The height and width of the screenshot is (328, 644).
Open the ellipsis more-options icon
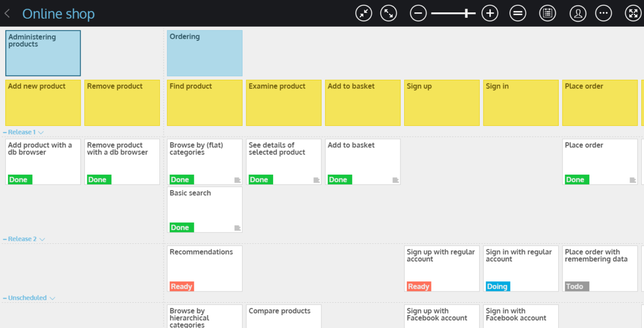pos(603,13)
